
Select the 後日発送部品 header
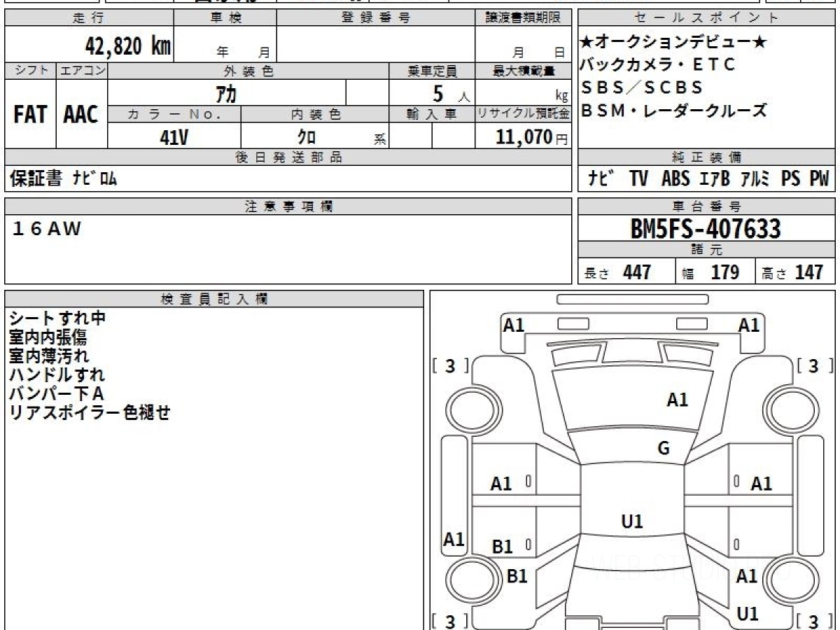[288, 157]
